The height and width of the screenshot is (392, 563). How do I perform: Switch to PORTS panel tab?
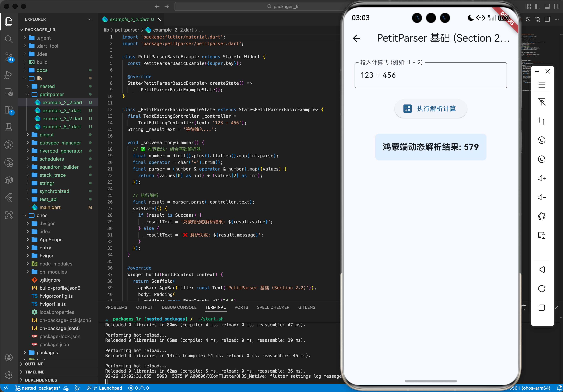(x=241, y=307)
